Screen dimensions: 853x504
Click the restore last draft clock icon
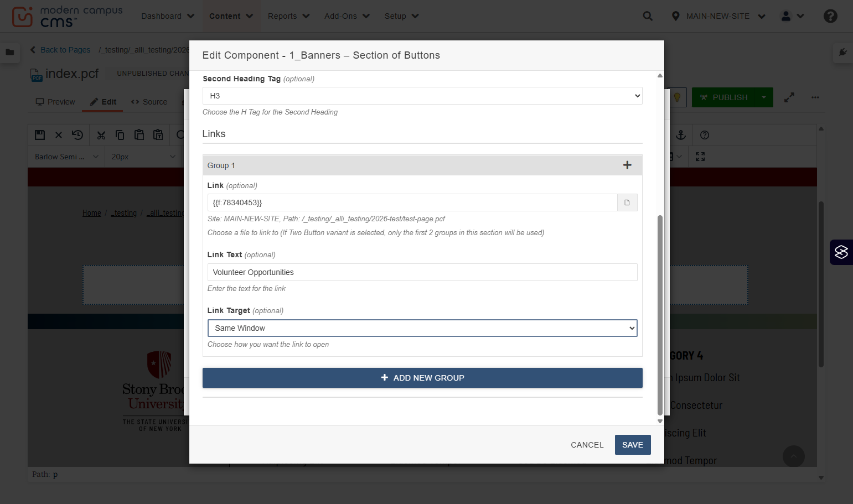click(77, 135)
